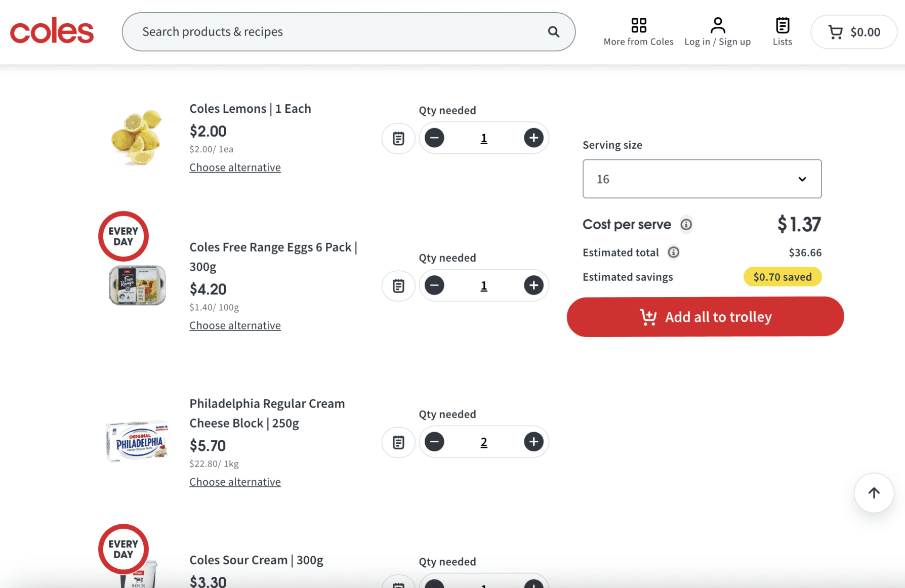Click the search magnifier icon

554,32
